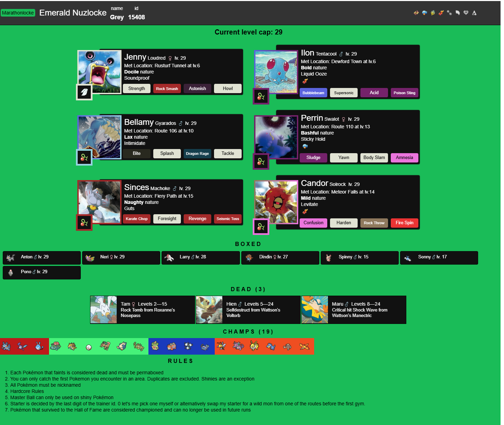The width and height of the screenshot is (504, 425).
Task: Click Perrin's Body Slam move
Action: click(x=374, y=158)
